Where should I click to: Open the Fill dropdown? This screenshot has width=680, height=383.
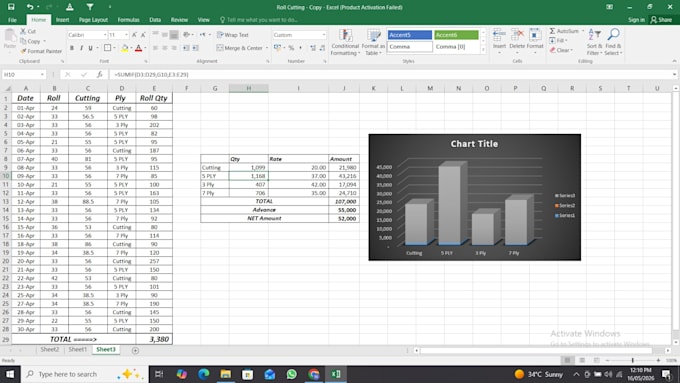coord(558,40)
